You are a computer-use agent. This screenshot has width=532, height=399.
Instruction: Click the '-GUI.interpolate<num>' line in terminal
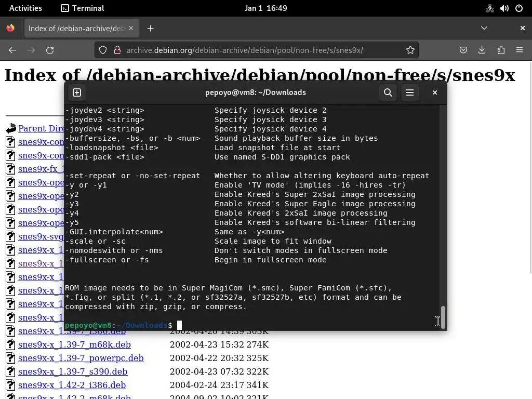114,232
